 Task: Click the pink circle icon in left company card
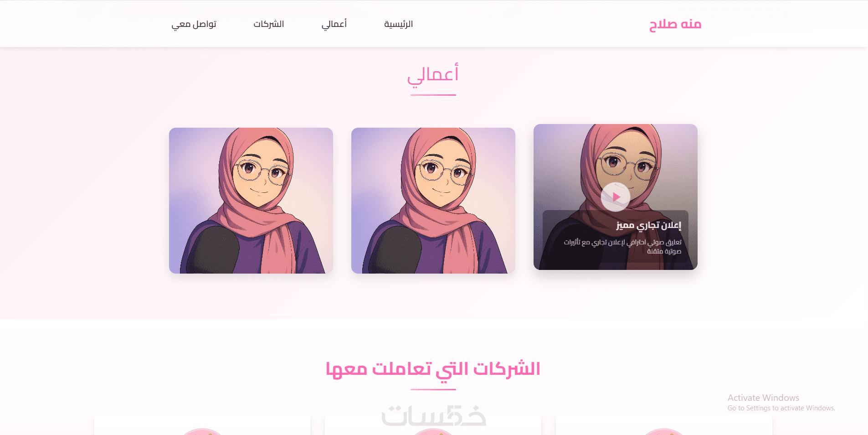coord(202,431)
